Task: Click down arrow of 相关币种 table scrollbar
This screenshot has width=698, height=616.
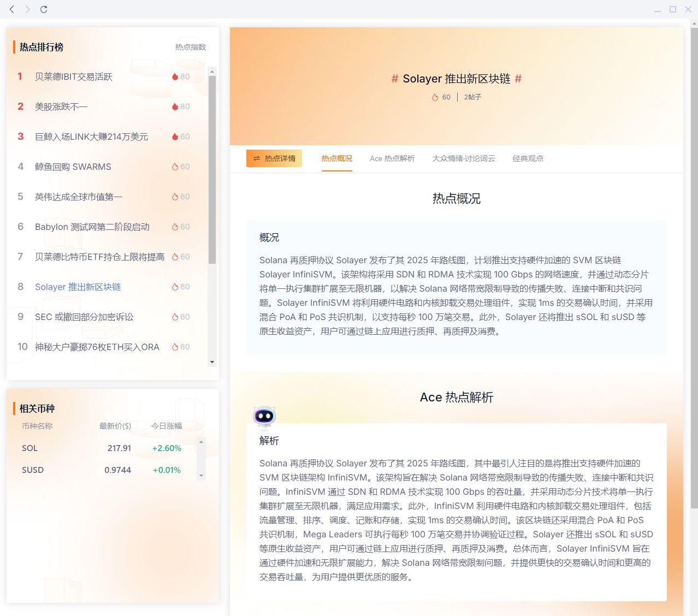Action: [x=201, y=476]
